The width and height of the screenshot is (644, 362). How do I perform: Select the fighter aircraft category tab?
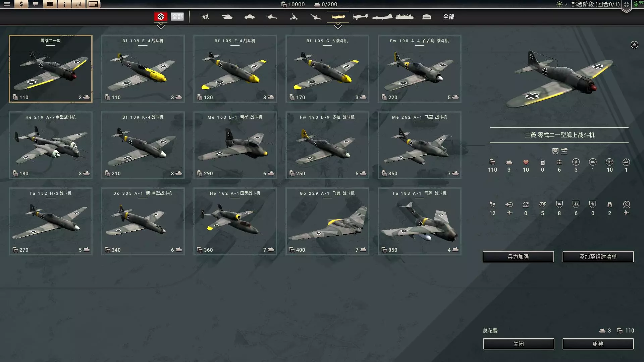pyautogui.click(x=338, y=16)
